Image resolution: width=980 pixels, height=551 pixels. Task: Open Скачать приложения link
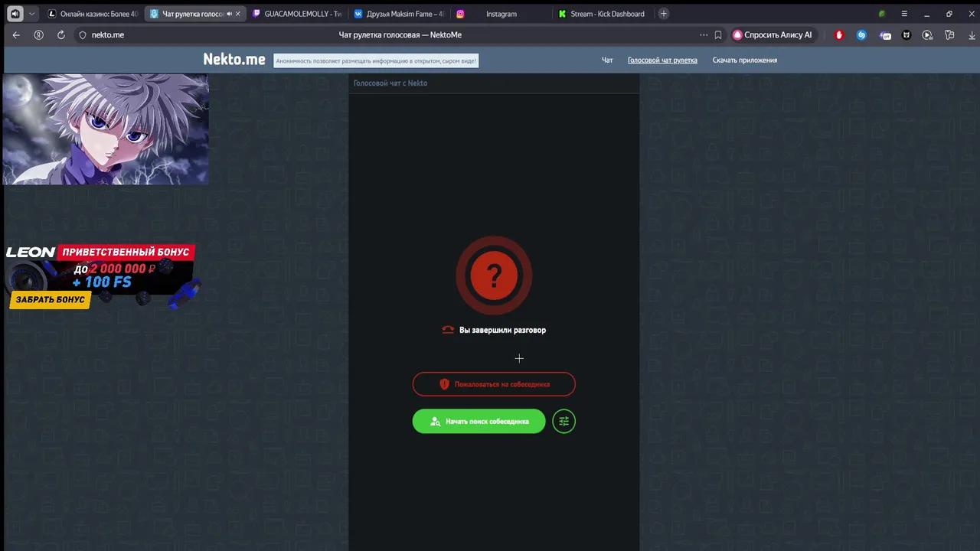745,60
